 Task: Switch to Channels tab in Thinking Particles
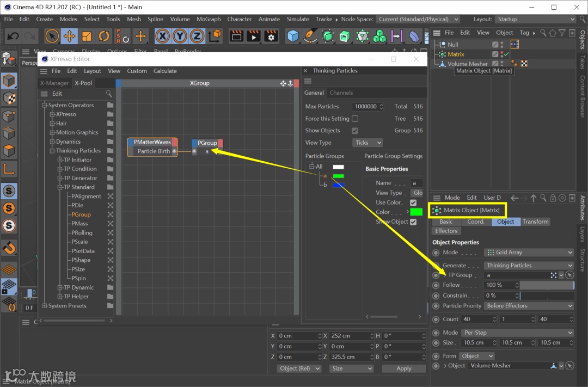coord(341,93)
